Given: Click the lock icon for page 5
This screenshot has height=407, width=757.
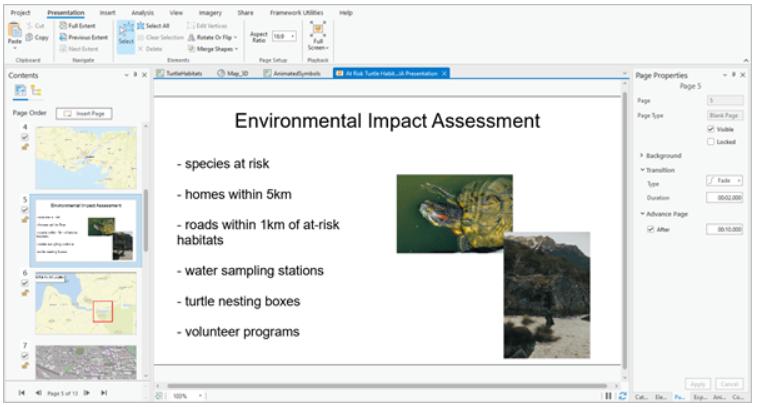Looking at the screenshot, I should [x=25, y=220].
